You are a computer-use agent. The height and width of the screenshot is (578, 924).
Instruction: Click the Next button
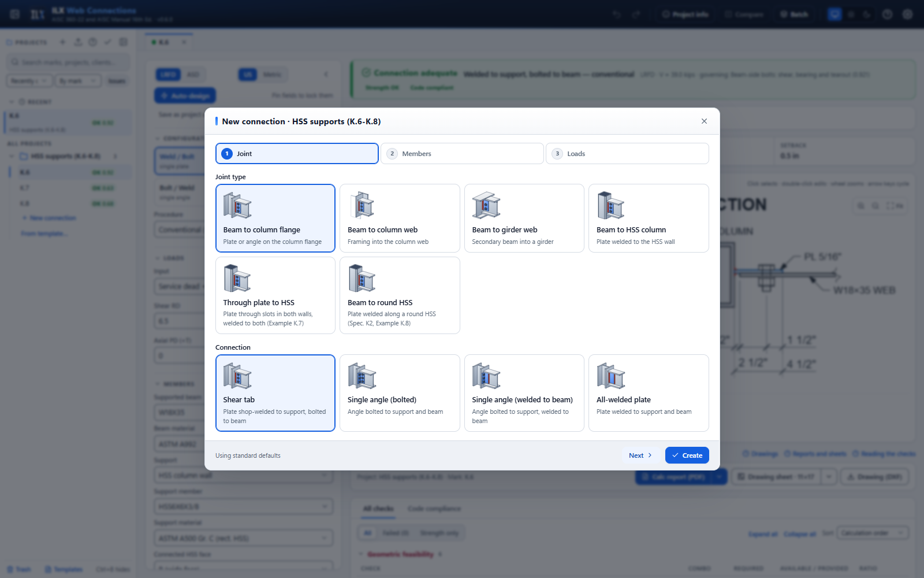[640, 455]
